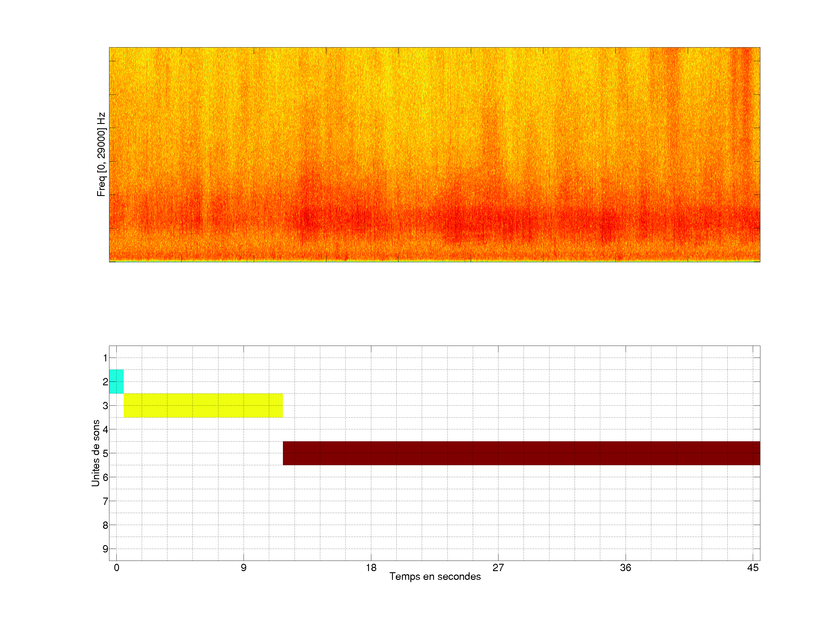Click the 'Unites de sons' axis label
Viewport: 840px width, 630px height.
tap(95, 453)
